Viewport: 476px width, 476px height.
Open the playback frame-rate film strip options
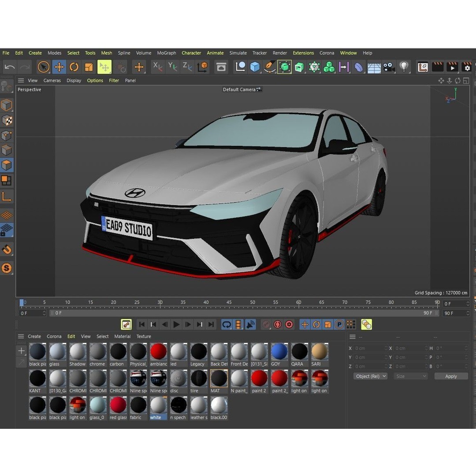[238, 324]
